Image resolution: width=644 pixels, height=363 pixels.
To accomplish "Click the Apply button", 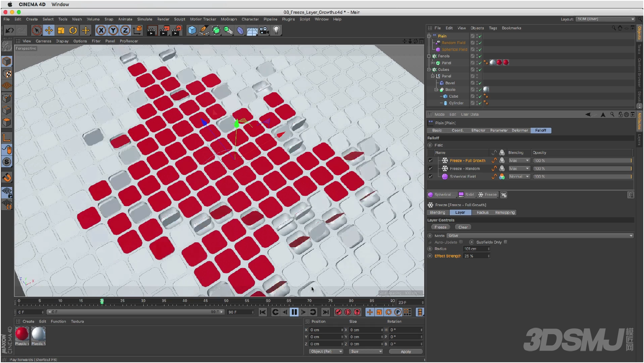I will tap(406, 352).
